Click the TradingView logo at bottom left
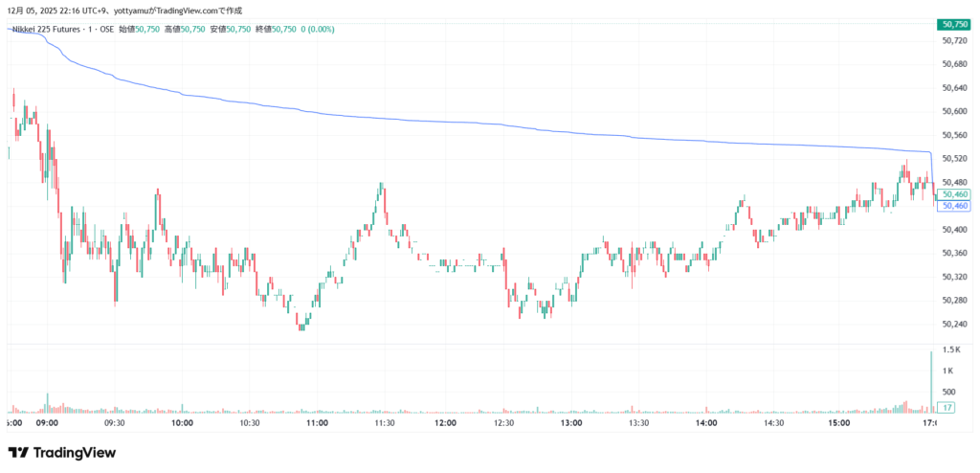 click(61, 452)
